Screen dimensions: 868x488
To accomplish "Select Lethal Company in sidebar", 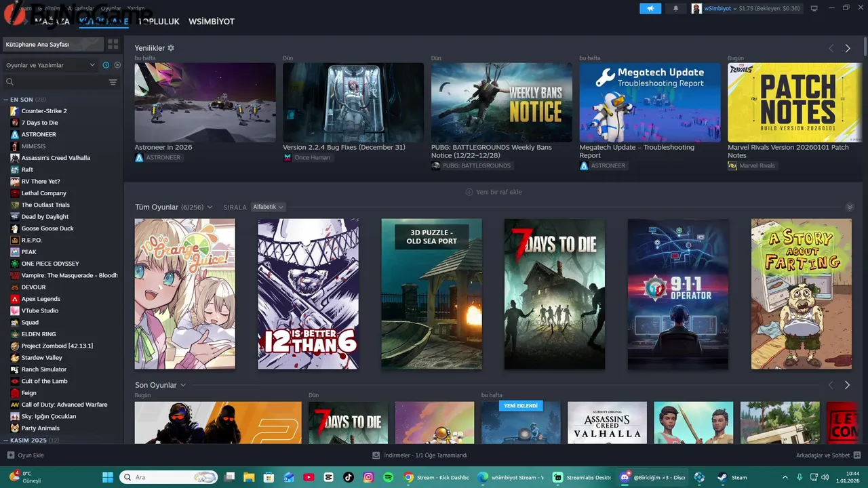I will (x=44, y=193).
